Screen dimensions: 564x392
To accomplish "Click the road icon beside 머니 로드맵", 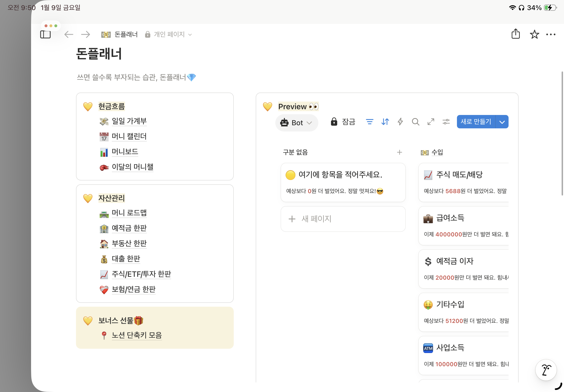I will (x=104, y=214).
